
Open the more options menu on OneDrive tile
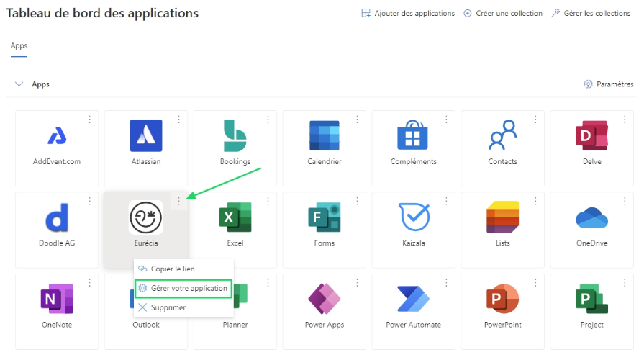pyautogui.click(x=625, y=201)
